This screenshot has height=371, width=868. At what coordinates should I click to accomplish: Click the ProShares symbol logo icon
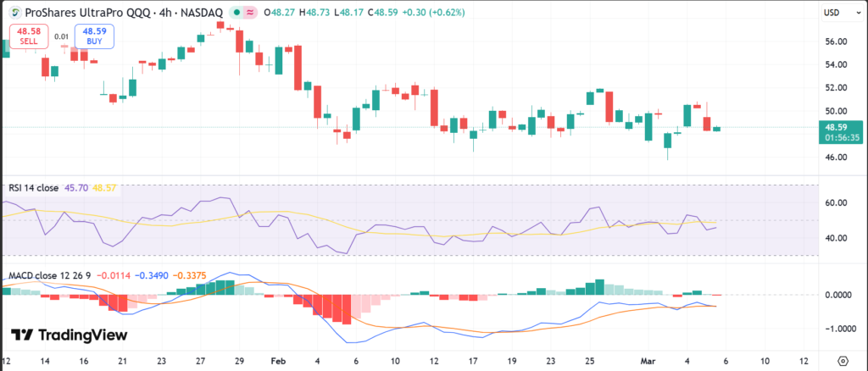tap(14, 13)
